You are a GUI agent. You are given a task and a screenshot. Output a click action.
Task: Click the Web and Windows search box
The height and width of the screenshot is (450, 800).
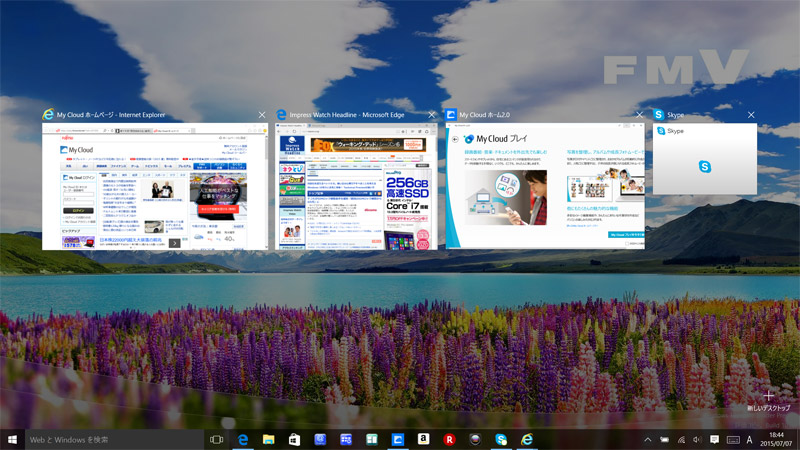[110, 439]
